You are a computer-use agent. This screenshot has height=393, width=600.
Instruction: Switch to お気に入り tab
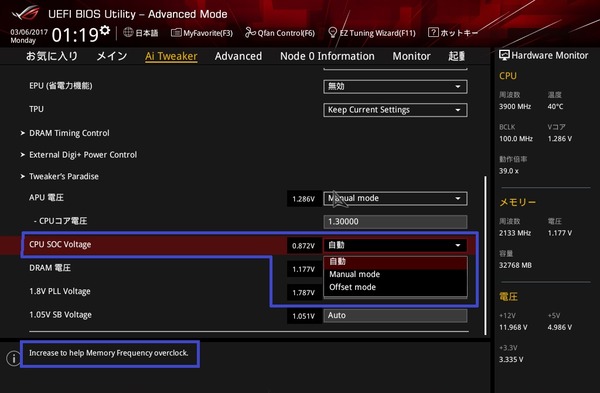pyautogui.click(x=52, y=56)
